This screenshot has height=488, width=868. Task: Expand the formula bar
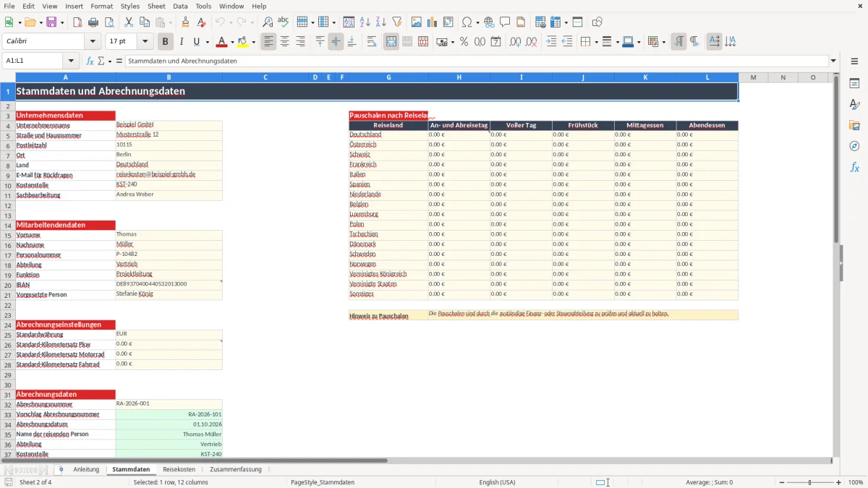[833, 61]
